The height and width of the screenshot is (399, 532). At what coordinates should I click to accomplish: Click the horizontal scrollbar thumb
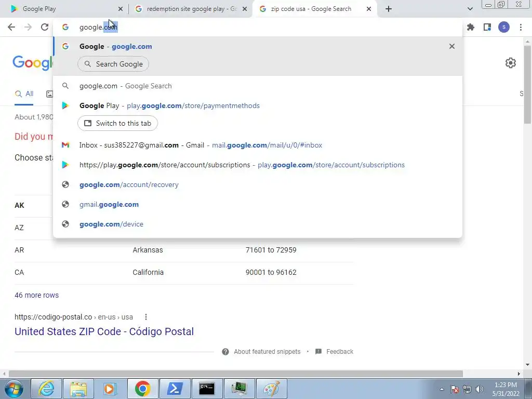click(x=235, y=374)
